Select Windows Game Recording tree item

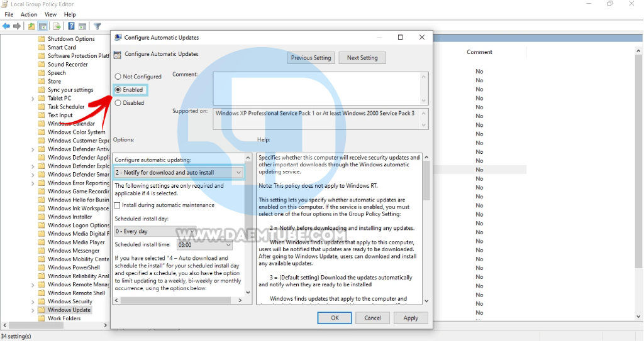(x=79, y=191)
